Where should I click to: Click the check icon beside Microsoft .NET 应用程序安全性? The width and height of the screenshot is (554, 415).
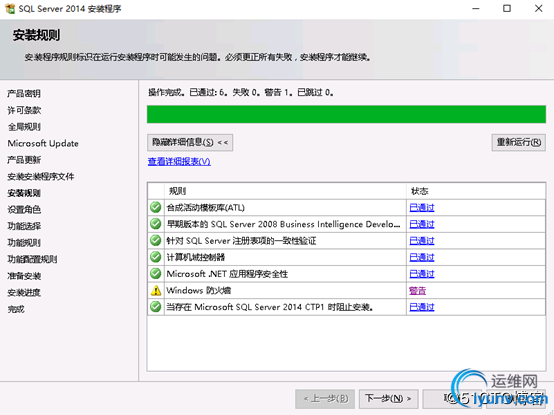tap(155, 273)
